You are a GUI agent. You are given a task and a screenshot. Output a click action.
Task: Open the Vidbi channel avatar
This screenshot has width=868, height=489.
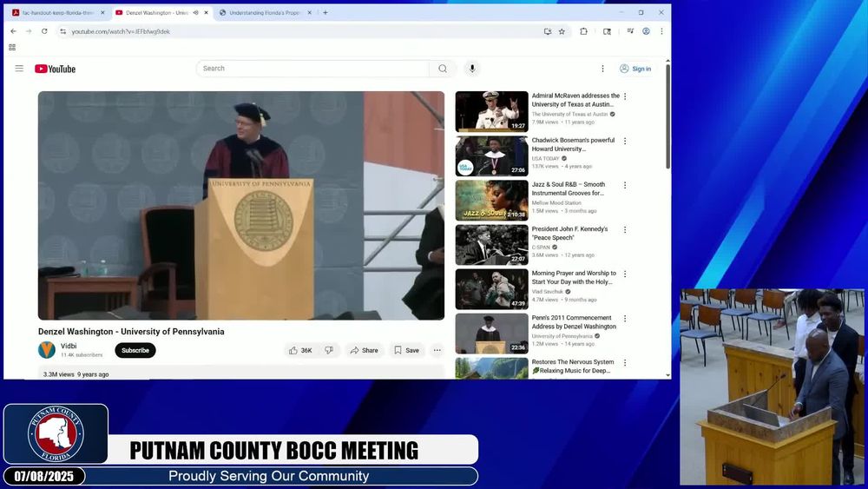coord(47,350)
